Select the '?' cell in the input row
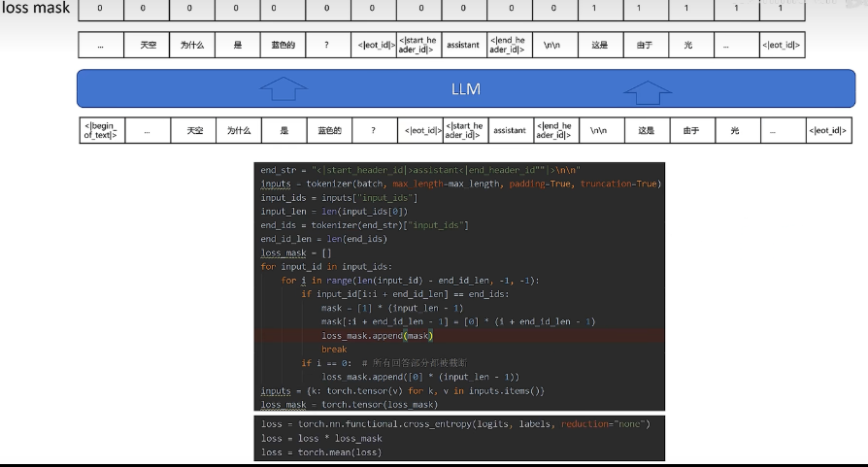The image size is (868, 467). (374, 130)
